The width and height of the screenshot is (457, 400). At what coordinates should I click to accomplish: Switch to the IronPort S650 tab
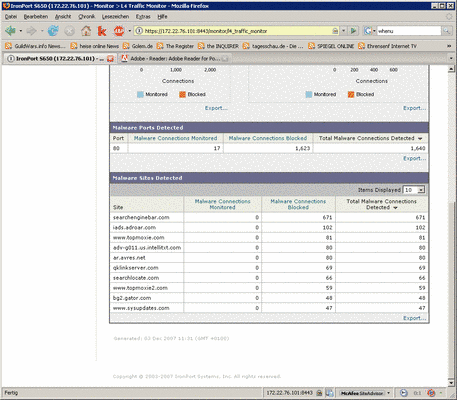(60, 59)
